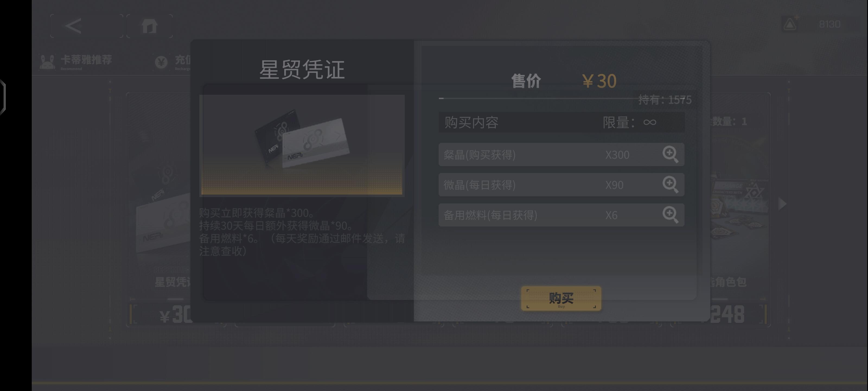Click the 8130 currency balance
This screenshot has height=391, width=868.
click(829, 24)
